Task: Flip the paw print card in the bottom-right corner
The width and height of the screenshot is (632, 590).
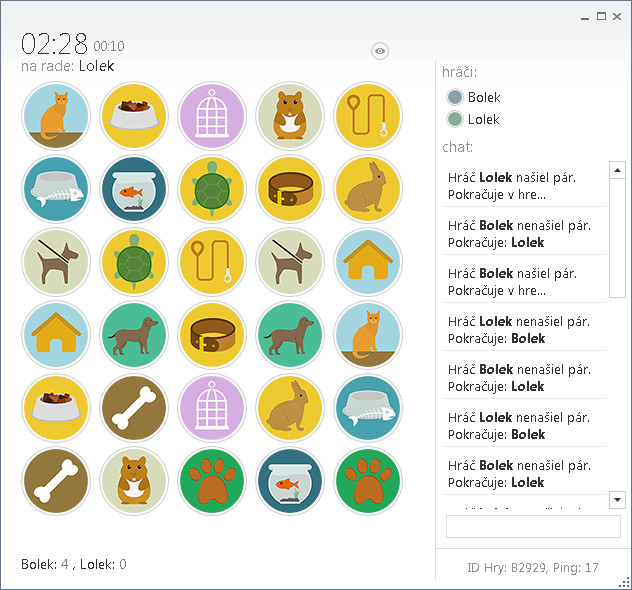Action: point(368,481)
